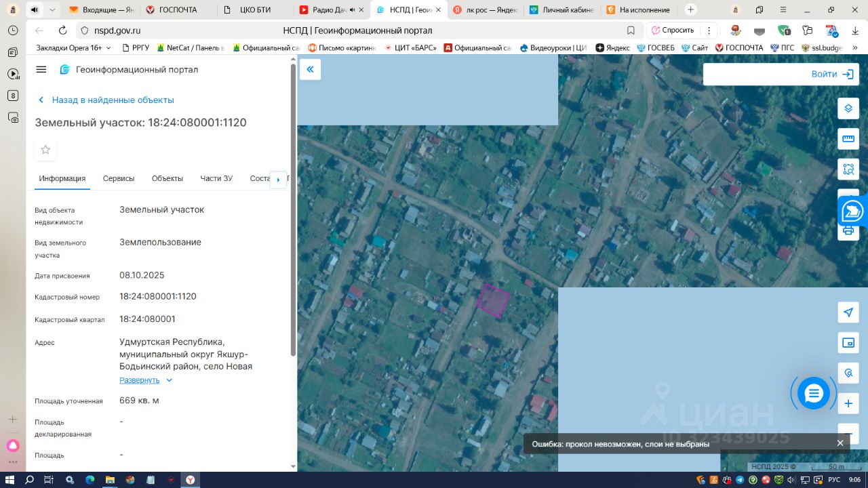Screen dimensions: 868x488
Task: Print the current map view
Action: click(848, 231)
